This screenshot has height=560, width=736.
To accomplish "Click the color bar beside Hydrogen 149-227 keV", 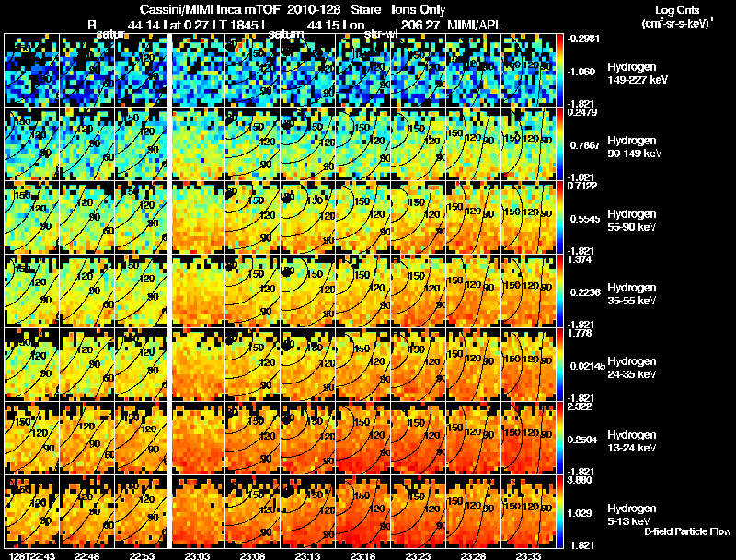I will tap(560, 71).
